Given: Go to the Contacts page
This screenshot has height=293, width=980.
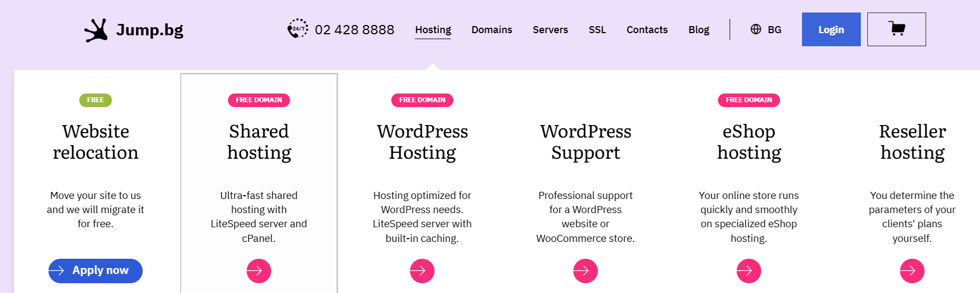Looking at the screenshot, I should coord(647,30).
